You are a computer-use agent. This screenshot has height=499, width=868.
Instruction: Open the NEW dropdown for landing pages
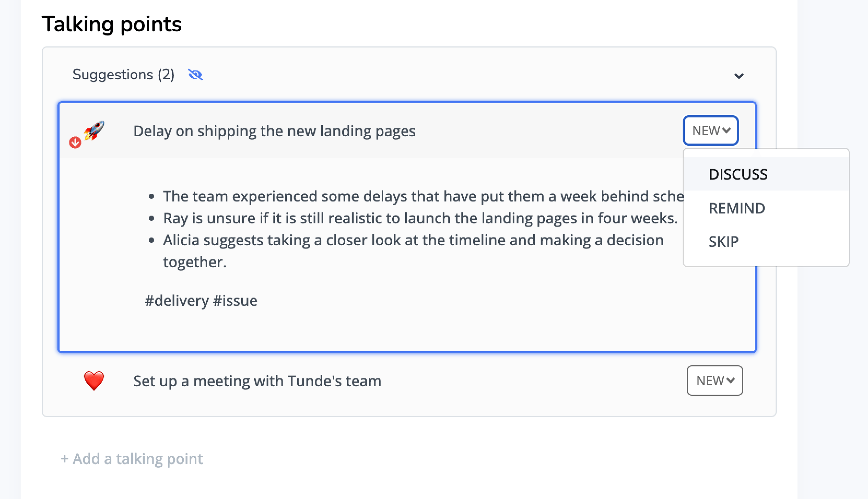711,130
